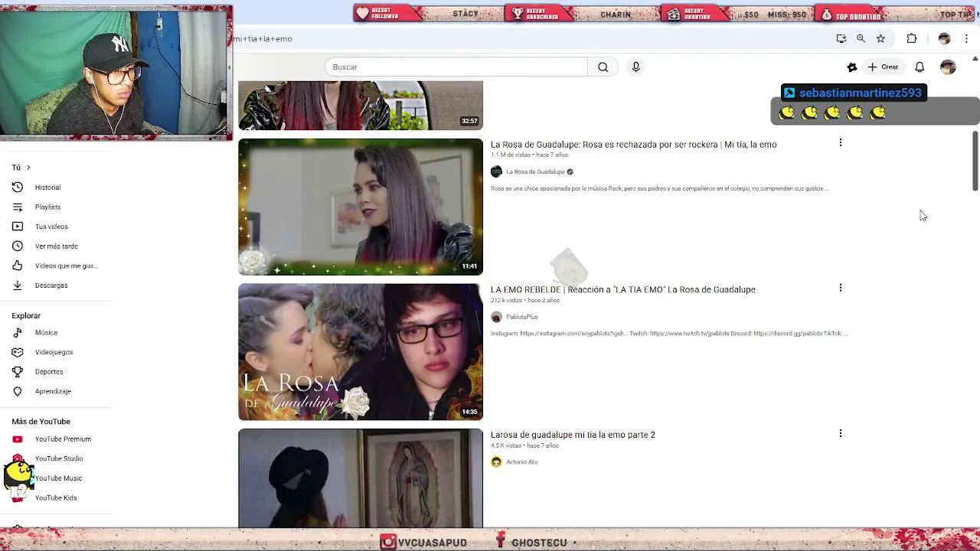This screenshot has height=551, width=980.
Task: Click '212 k vistas • hace 2 años' text
Action: 525,301
